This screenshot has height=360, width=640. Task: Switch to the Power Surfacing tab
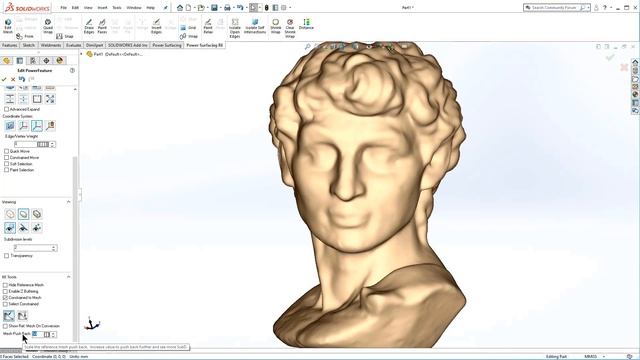pyautogui.click(x=167, y=45)
